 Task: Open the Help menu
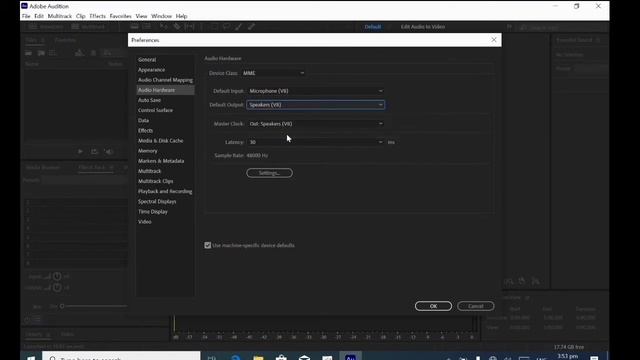(x=181, y=16)
